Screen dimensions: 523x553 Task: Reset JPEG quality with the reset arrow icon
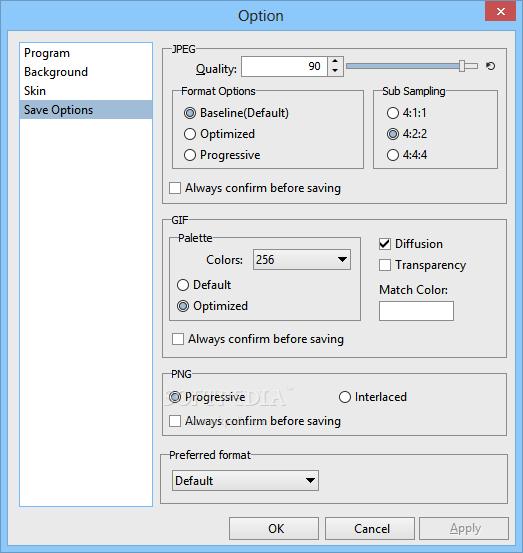(490, 66)
